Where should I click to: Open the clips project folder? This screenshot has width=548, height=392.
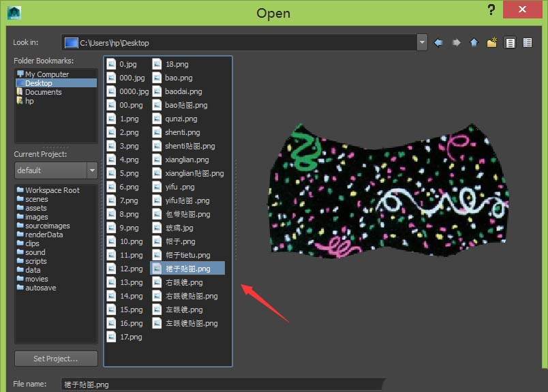pyautogui.click(x=28, y=243)
